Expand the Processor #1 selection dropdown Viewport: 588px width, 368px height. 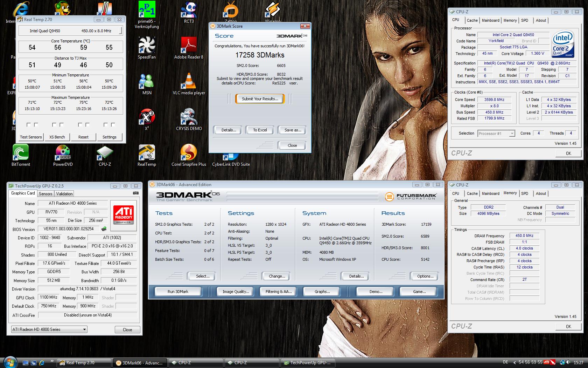click(x=512, y=134)
